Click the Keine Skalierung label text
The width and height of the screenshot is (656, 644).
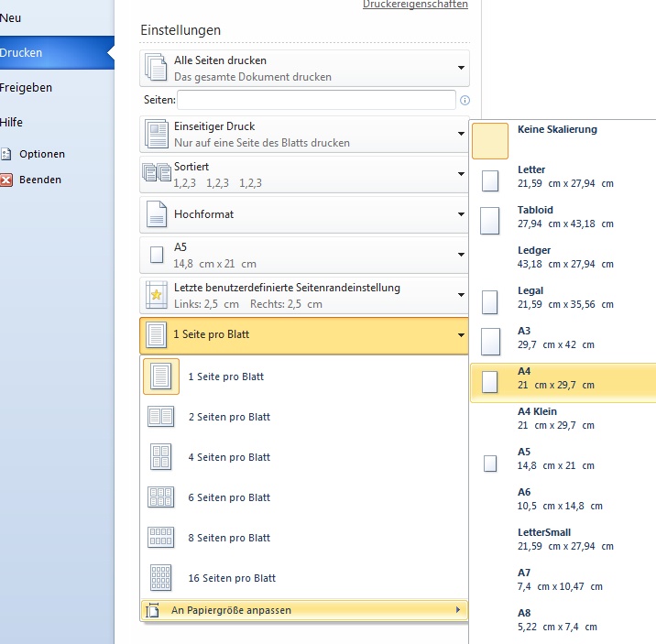(557, 130)
